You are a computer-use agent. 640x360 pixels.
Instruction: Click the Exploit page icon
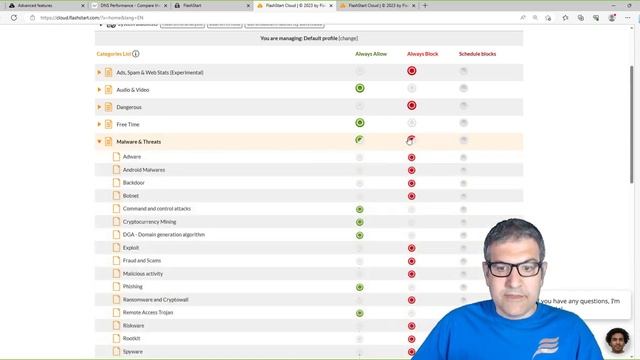[x=116, y=247]
